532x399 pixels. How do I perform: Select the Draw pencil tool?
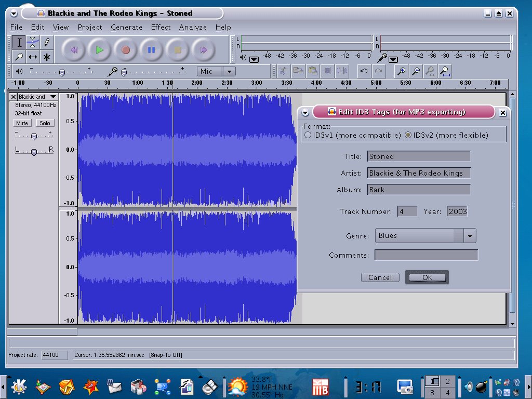(47, 42)
